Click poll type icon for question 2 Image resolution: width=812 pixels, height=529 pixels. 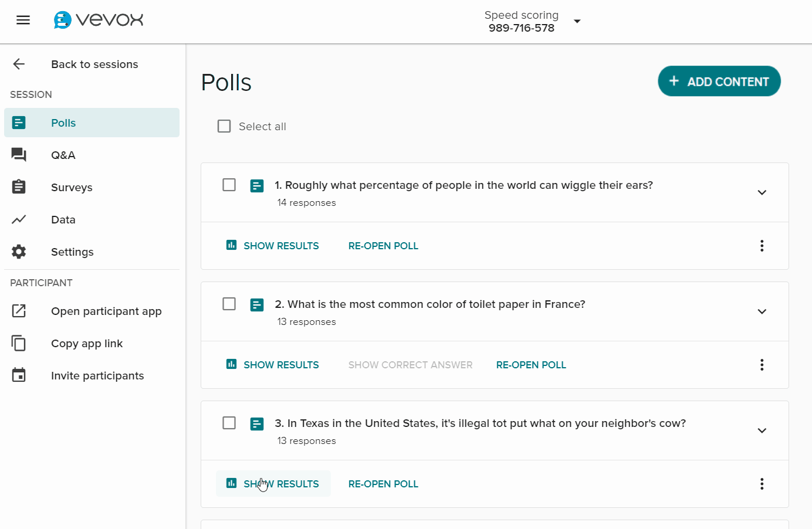(x=257, y=305)
